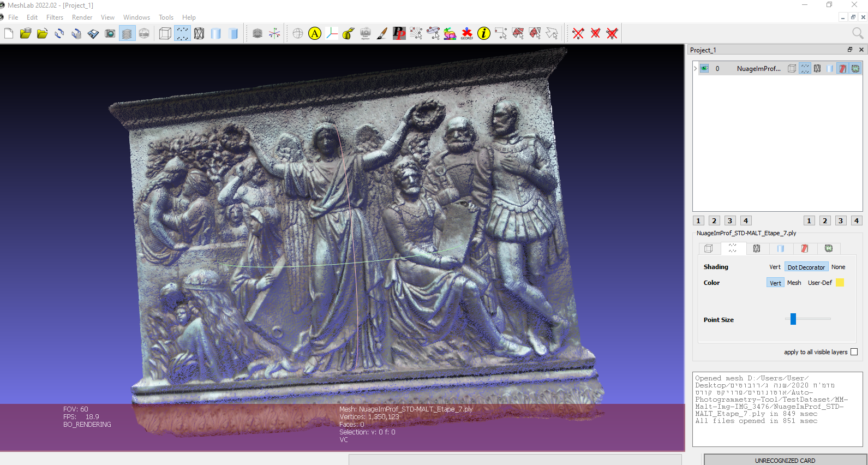The image size is (868, 465).
Task: Open the Edit menu
Action: 32,17
